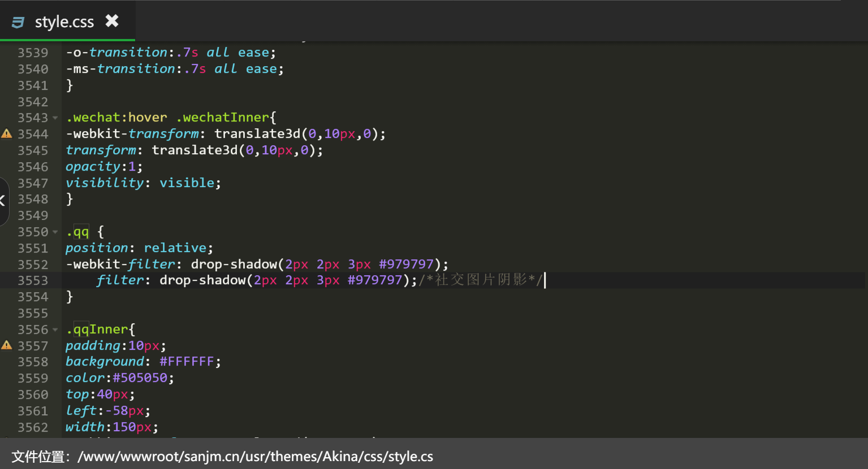Viewport: 868px width, 469px height.
Task: Open the side panel arrow at left edge
Action: coord(3,200)
